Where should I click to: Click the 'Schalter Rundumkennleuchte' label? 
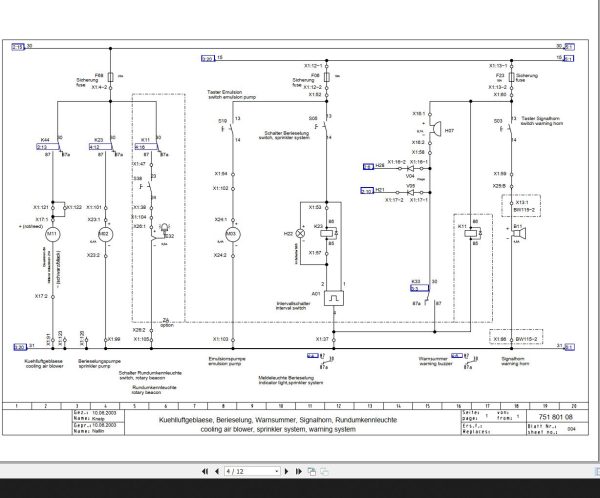pyautogui.click(x=150, y=373)
